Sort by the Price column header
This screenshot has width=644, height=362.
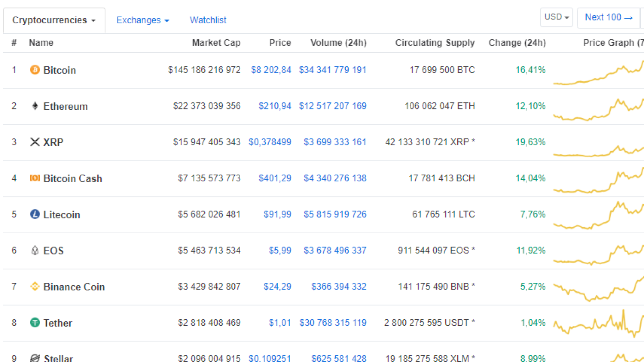[280, 43]
